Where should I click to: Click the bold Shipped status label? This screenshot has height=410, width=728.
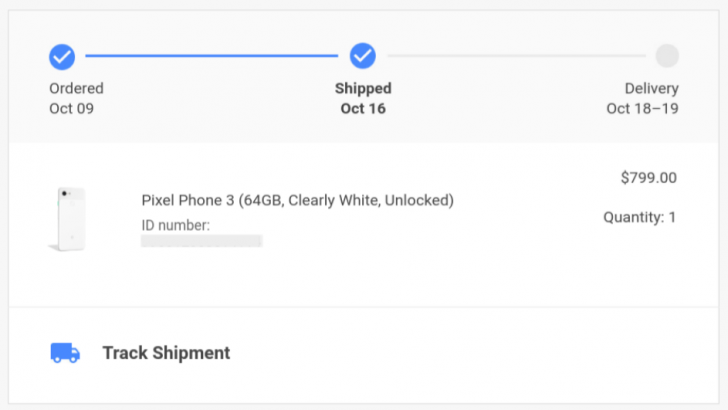363,88
